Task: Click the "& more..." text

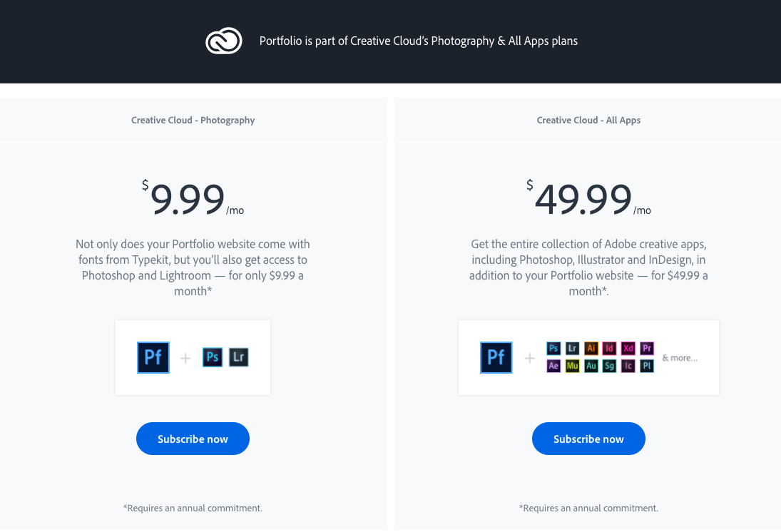Action: [680, 358]
